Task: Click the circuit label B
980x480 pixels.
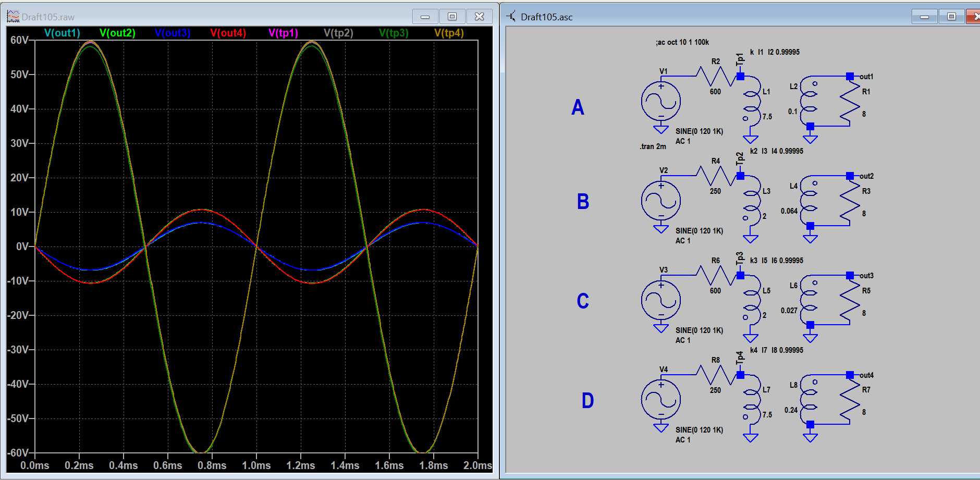Action: coord(583,202)
